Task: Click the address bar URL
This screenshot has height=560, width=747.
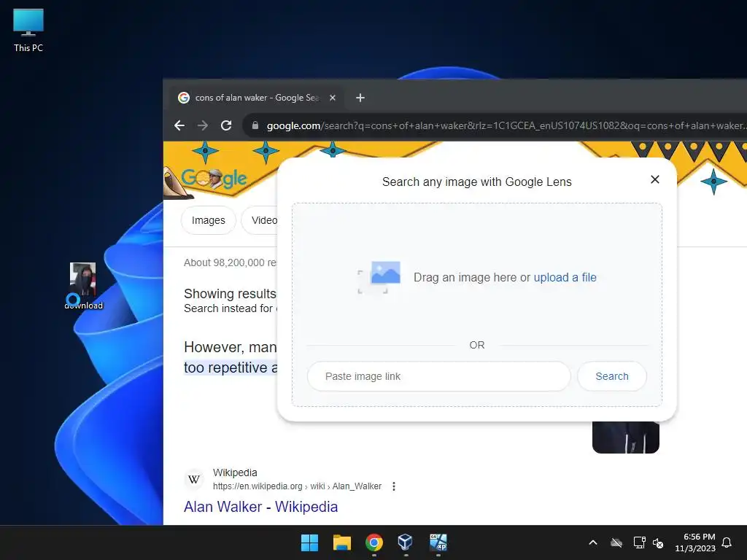Action: tap(506, 125)
